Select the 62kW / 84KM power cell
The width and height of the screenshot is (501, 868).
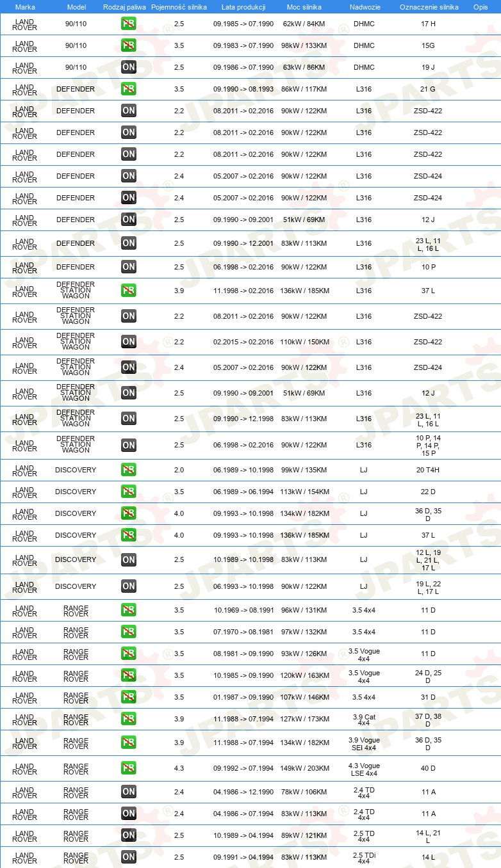304,24
